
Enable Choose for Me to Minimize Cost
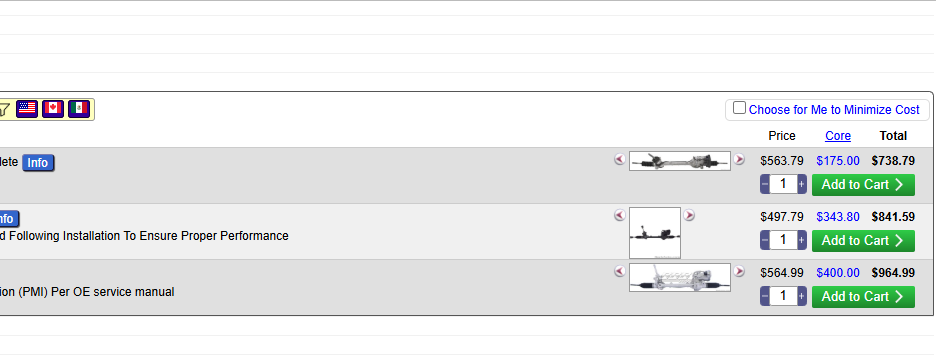coord(740,108)
